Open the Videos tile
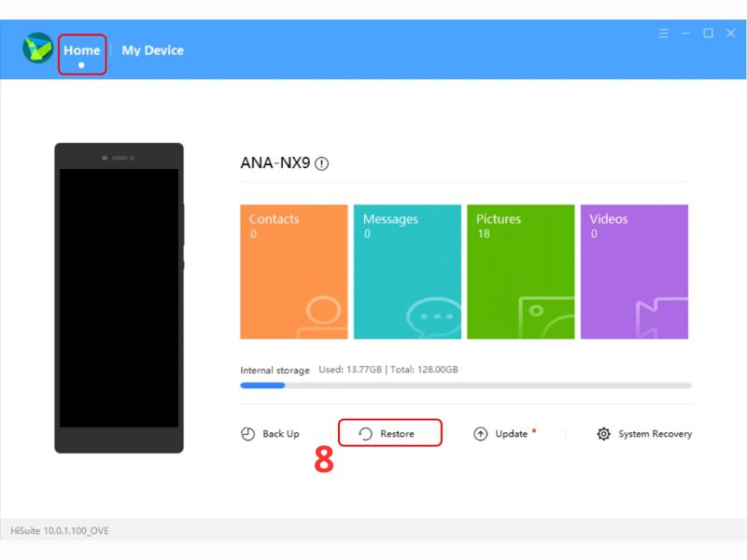Viewport: 747px width, 560px height. [x=634, y=272]
